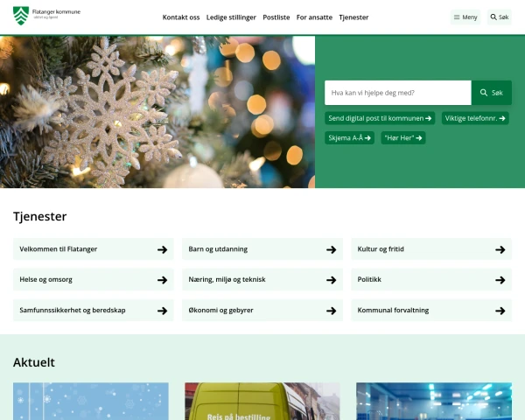
Task: Click the header Søk button
Action: (500, 17)
